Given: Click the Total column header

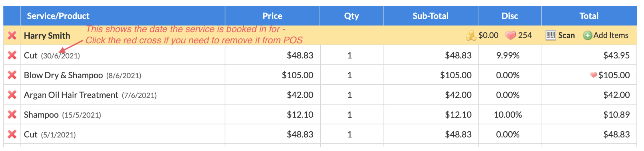Looking at the screenshot, I should coord(589,16).
